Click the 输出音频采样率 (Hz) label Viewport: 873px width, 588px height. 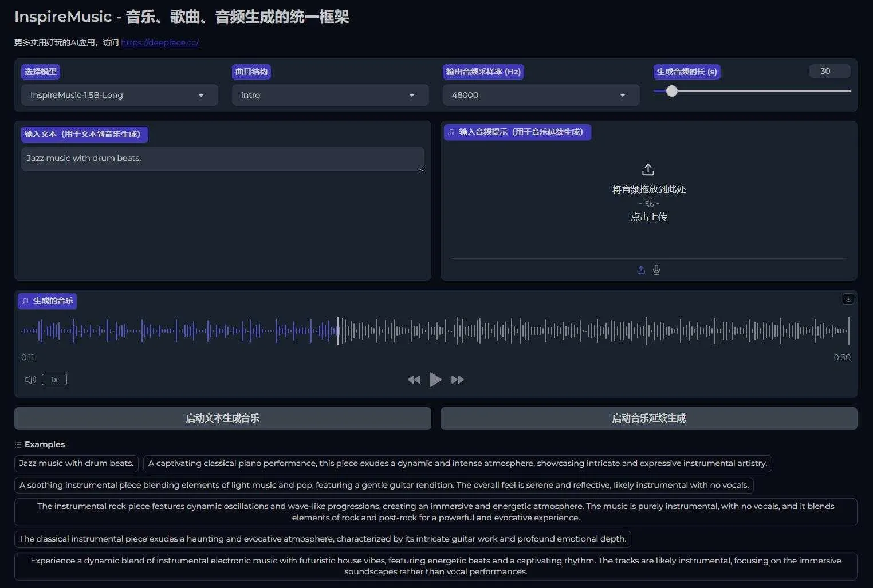[x=483, y=72]
